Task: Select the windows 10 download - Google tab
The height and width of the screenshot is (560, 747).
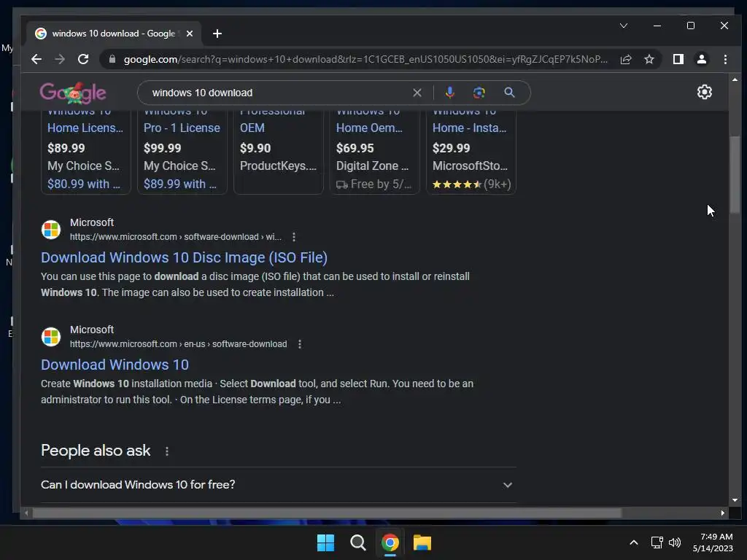Action: (x=114, y=34)
